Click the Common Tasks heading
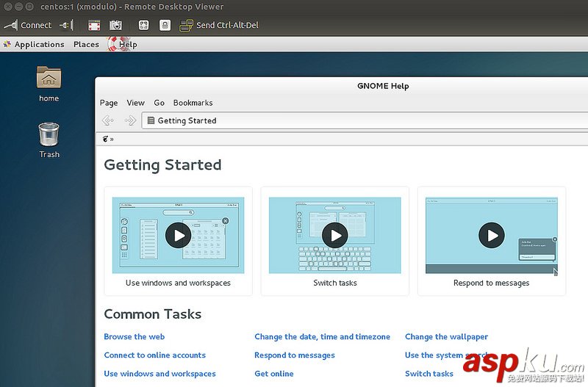Image resolution: width=588 pixels, height=387 pixels. pos(153,314)
